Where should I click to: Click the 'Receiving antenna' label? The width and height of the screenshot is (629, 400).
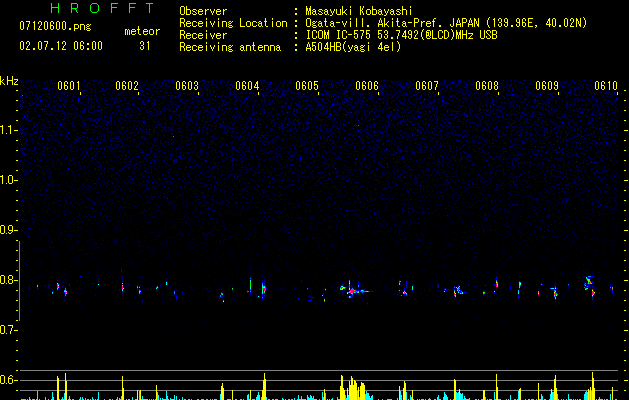click(x=230, y=47)
